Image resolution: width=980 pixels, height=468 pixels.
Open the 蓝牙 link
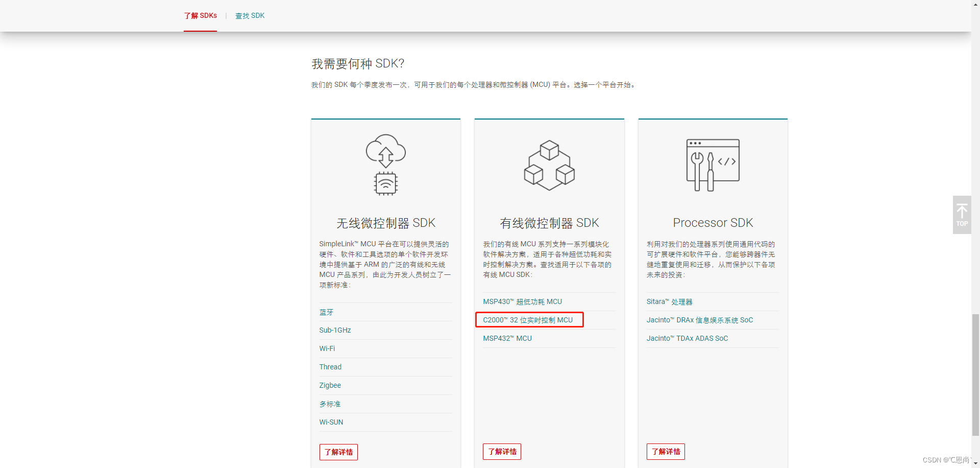tap(326, 312)
